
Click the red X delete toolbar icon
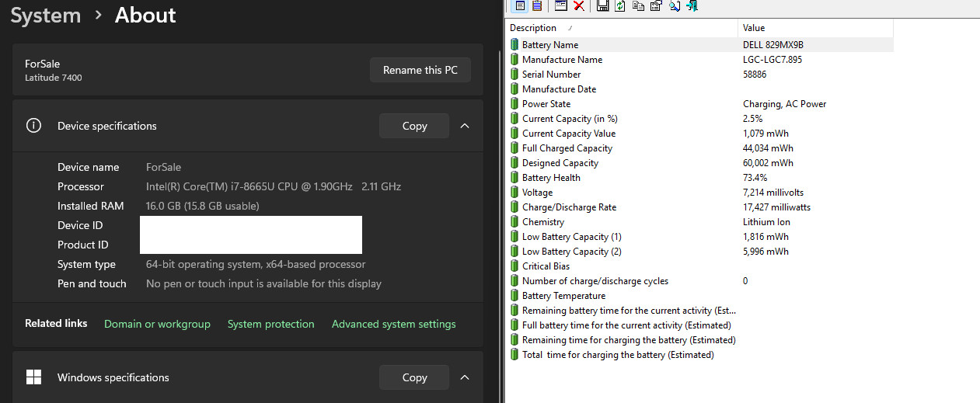(x=579, y=6)
